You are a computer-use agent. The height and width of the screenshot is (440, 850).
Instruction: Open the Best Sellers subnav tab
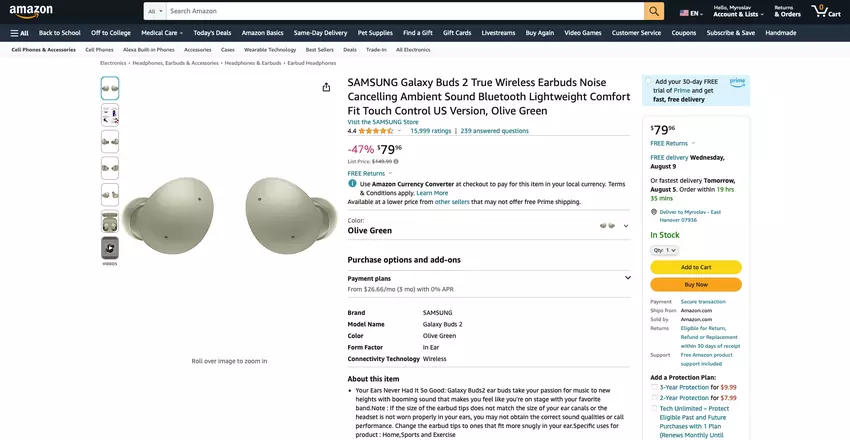[x=319, y=49]
